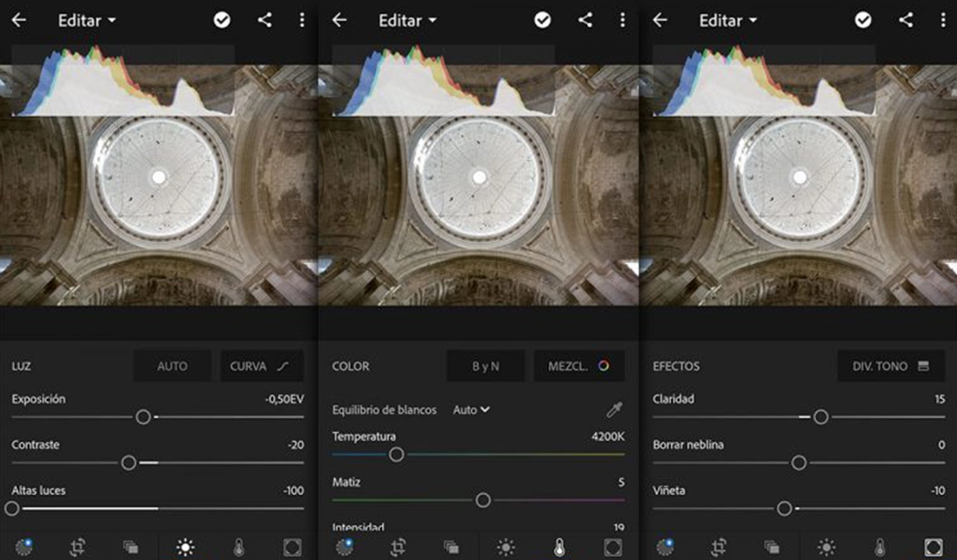Open the MEZCL. color mixer
Screen dimensions: 957x560
(x=579, y=366)
